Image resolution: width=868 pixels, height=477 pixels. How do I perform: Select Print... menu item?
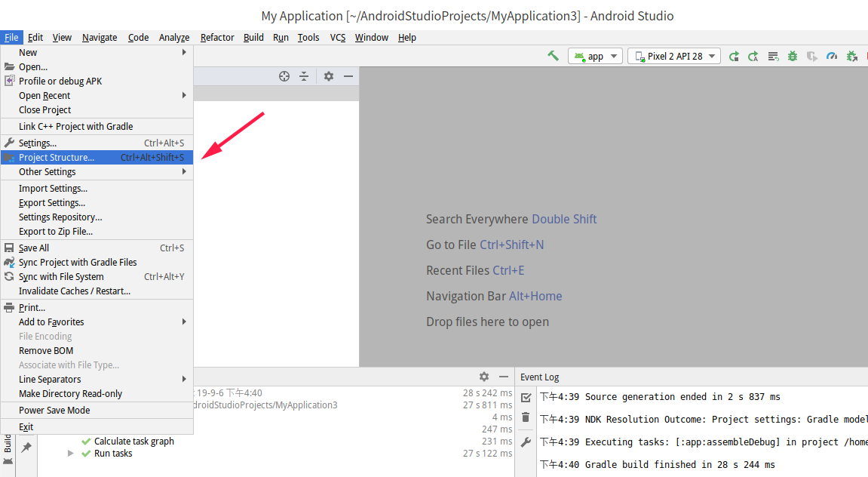pos(97,307)
